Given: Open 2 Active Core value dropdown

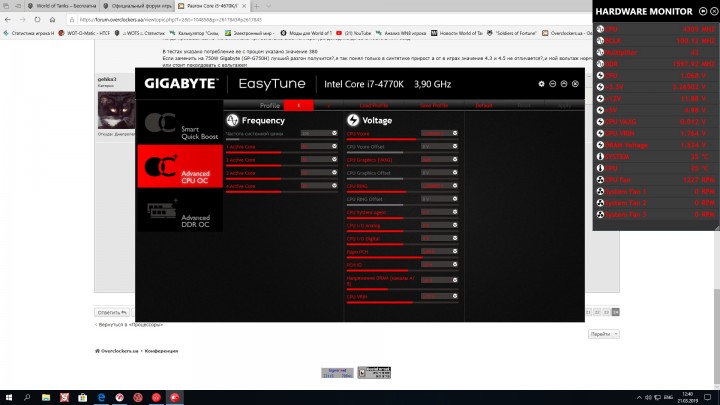Looking at the screenshot, I should (334, 159).
